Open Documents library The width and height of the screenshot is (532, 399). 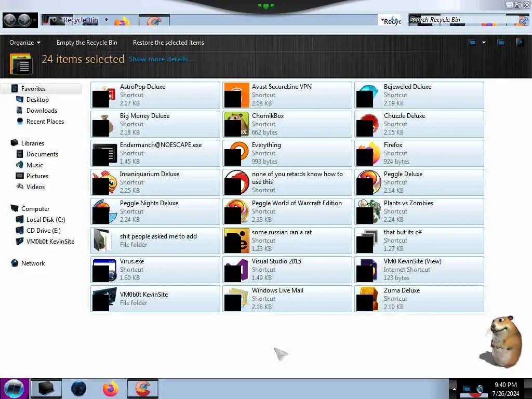42,154
